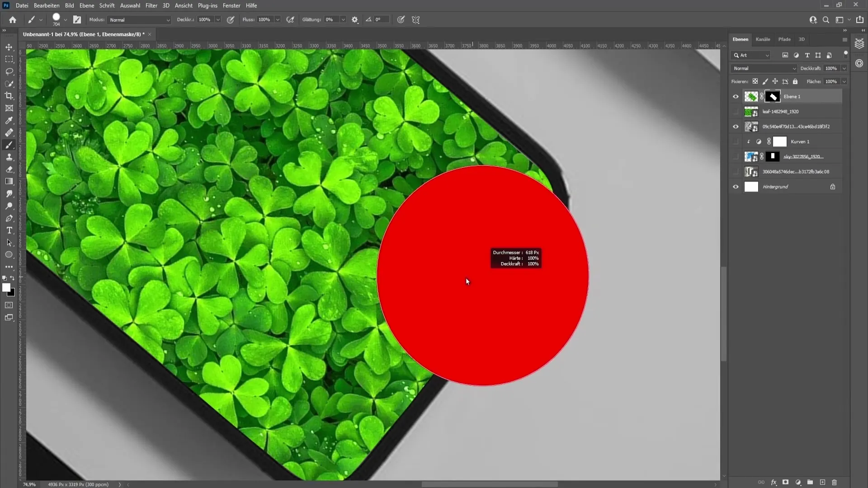This screenshot has width=868, height=488.
Task: Click the Ansicht menu item
Action: (x=184, y=5)
